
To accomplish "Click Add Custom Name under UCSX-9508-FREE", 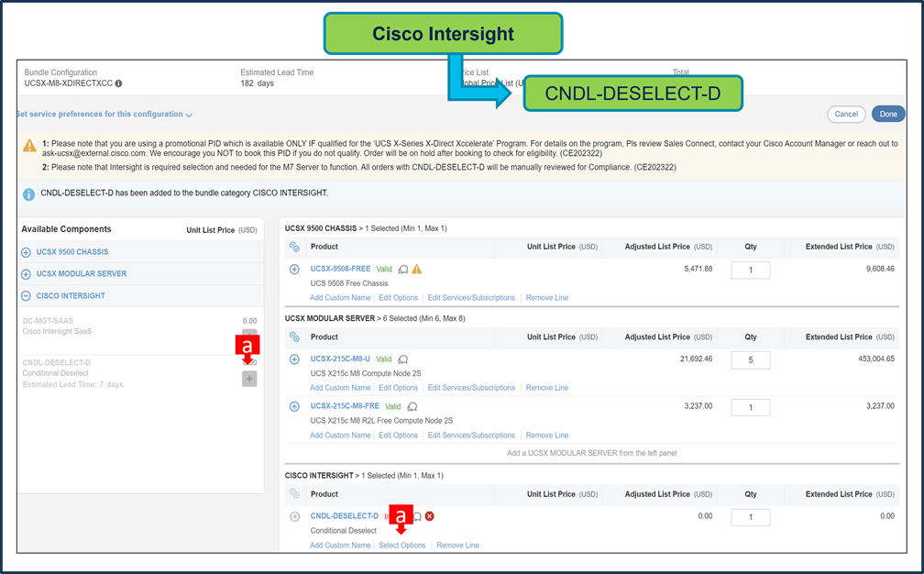I will (341, 298).
